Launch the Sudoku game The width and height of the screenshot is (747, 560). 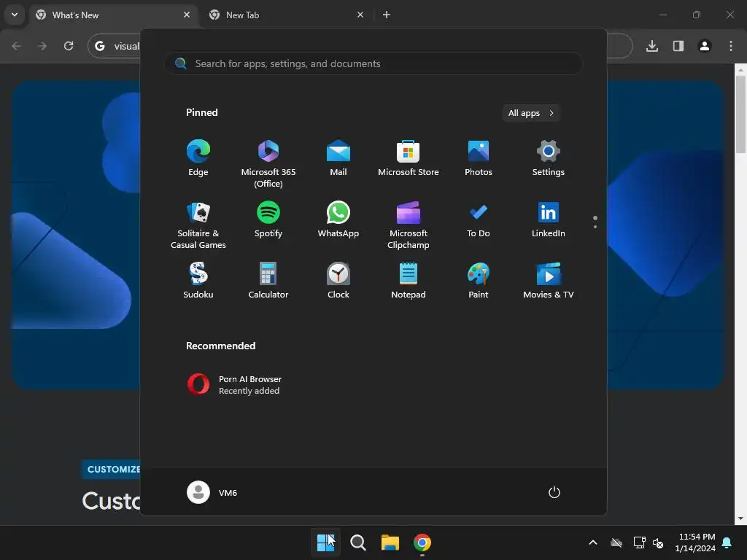(198, 281)
